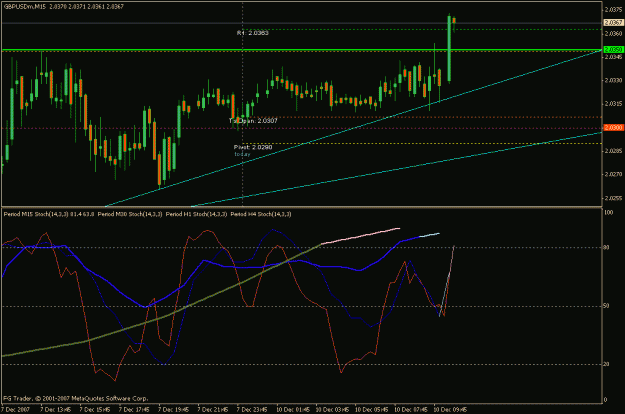This screenshot has width=625, height=414.
Task: Click the 20 level on stochastic scale
Action: 607,364
